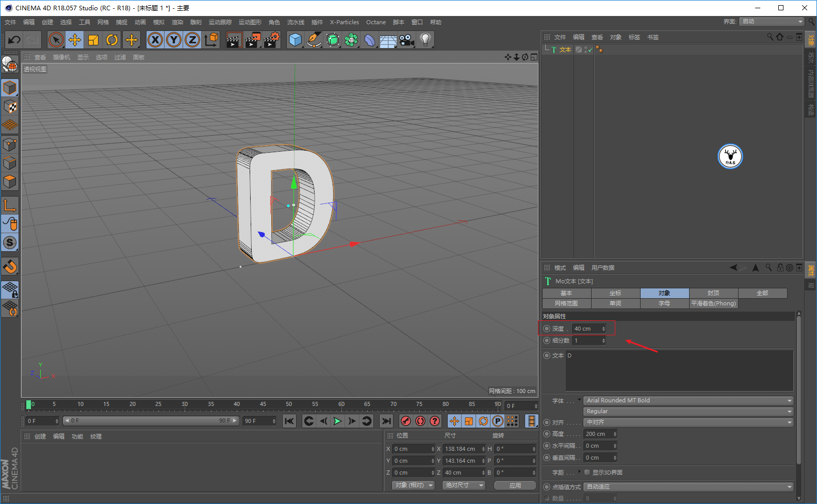Select the Live Selection tool

56,40
